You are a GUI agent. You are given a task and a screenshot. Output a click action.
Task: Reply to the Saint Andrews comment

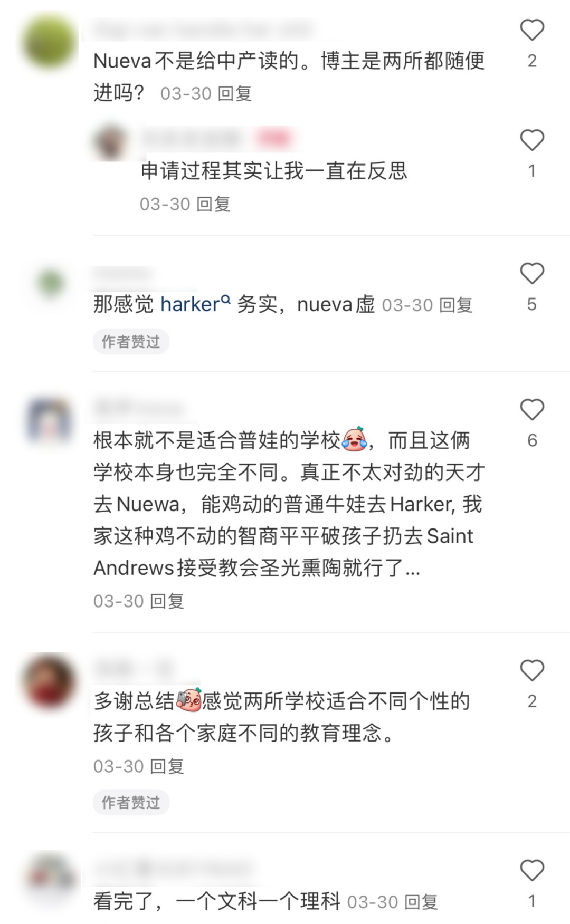pos(167,601)
